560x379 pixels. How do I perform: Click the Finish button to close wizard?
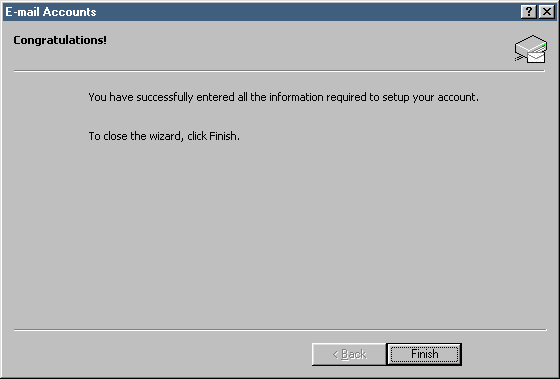(424, 354)
